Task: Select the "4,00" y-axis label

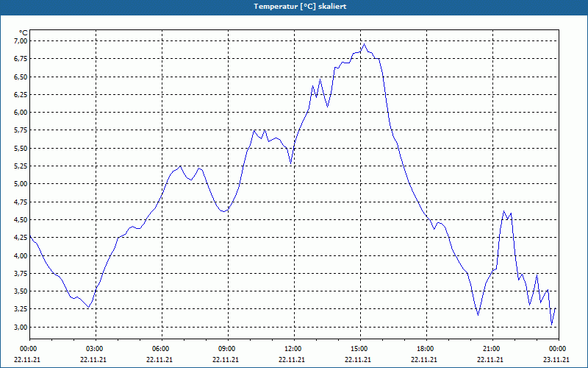Action: pyautogui.click(x=21, y=255)
